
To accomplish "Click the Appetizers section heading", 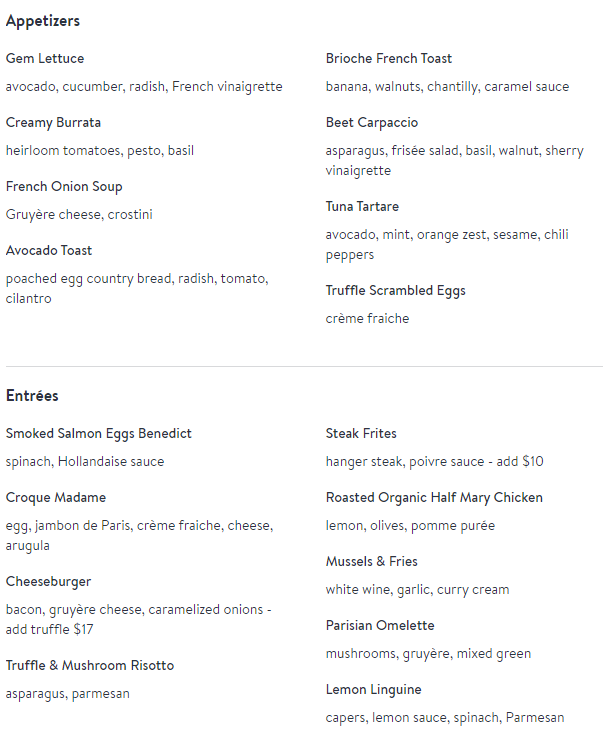I will 43,21.
